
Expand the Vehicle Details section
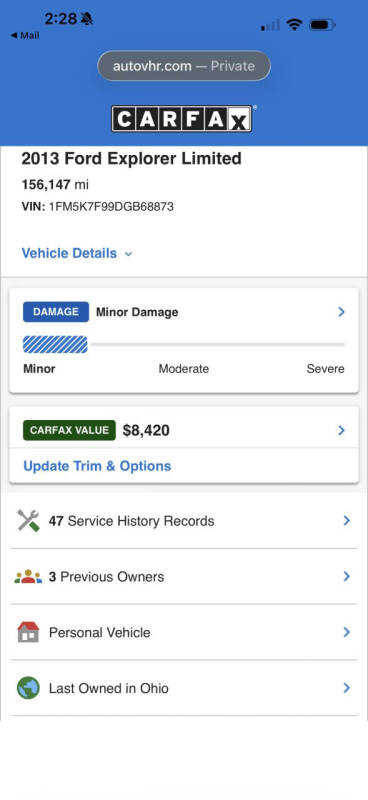(x=77, y=253)
